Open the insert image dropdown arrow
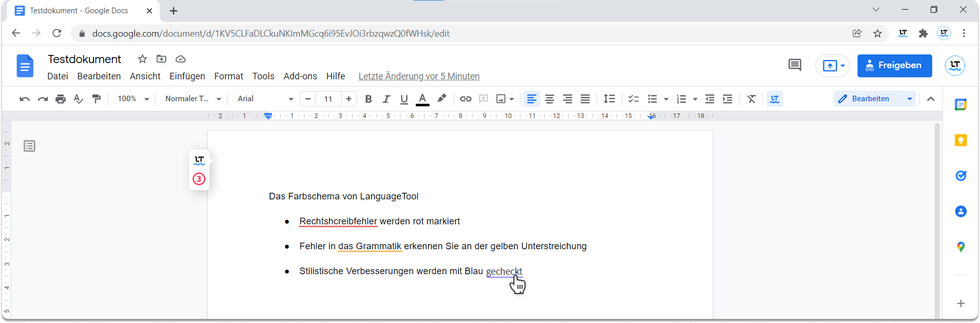The image size is (980, 323). click(512, 99)
